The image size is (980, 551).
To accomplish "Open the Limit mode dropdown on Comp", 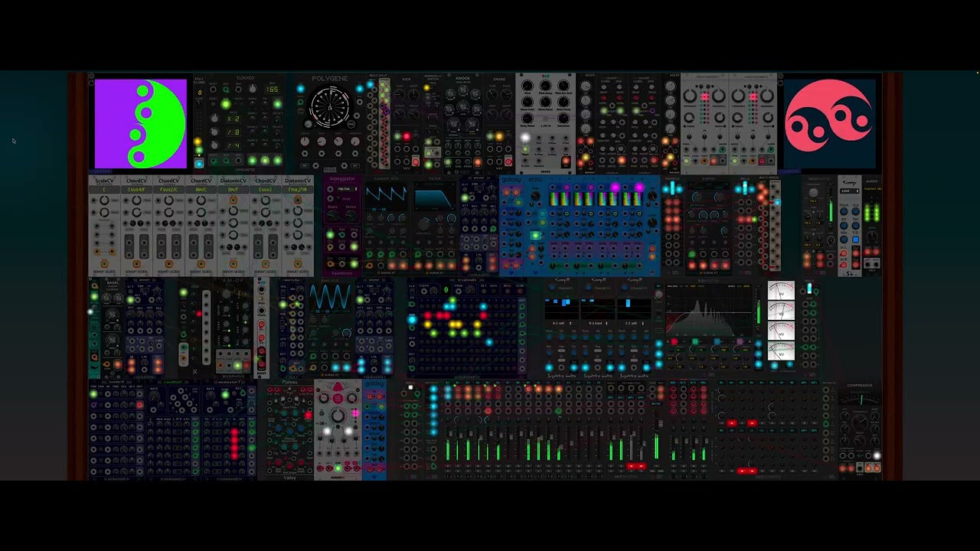I will coord(848,190).
